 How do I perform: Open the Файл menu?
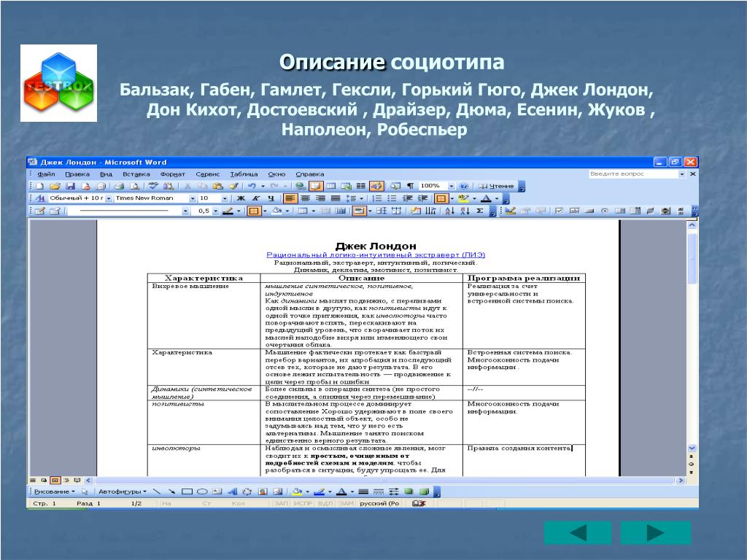(46, 174)
